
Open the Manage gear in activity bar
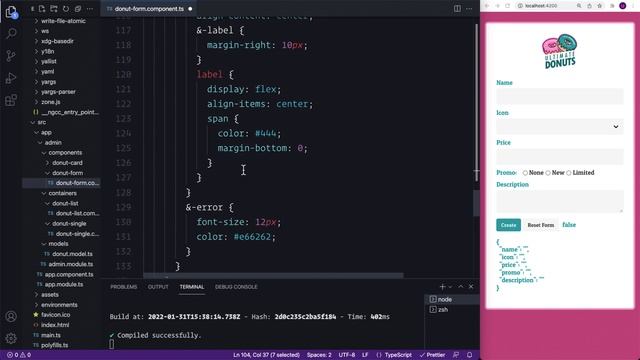tap(11, 338)
